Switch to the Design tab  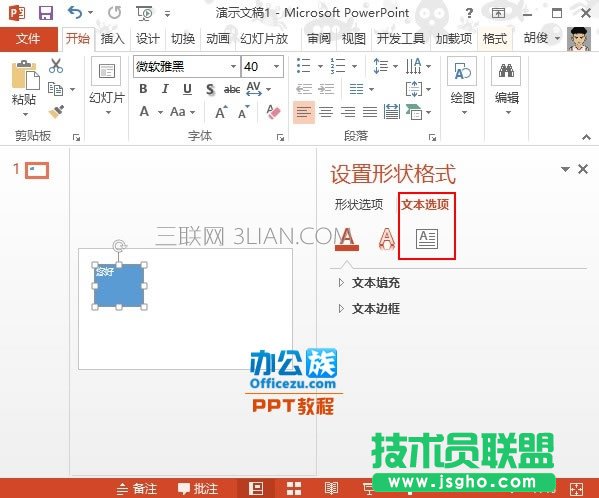click(147, 39)
